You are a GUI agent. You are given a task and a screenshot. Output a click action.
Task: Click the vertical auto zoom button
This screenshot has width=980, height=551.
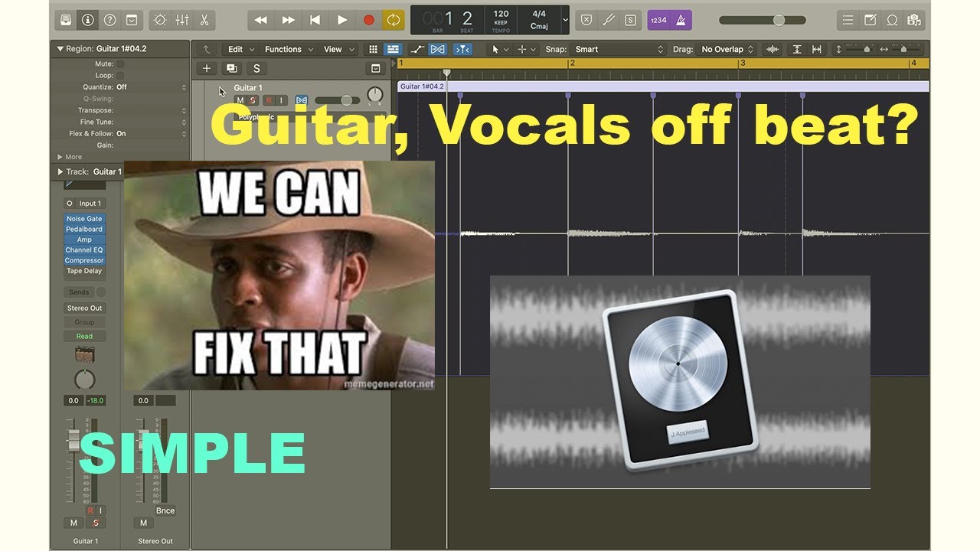797,49
